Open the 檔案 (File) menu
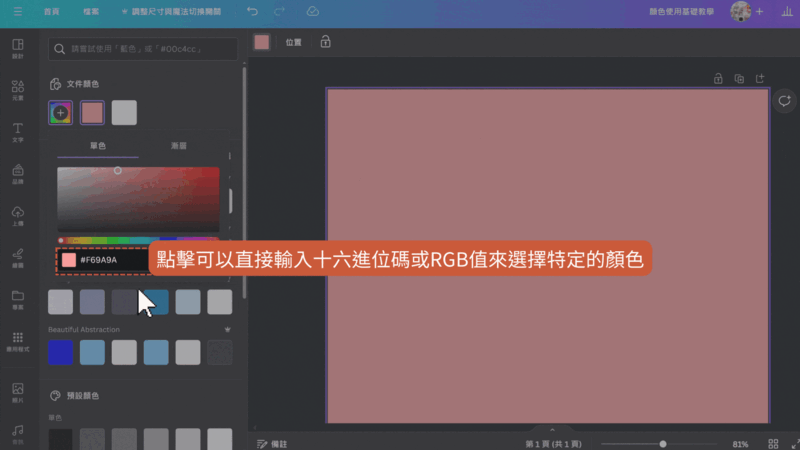 91,12
